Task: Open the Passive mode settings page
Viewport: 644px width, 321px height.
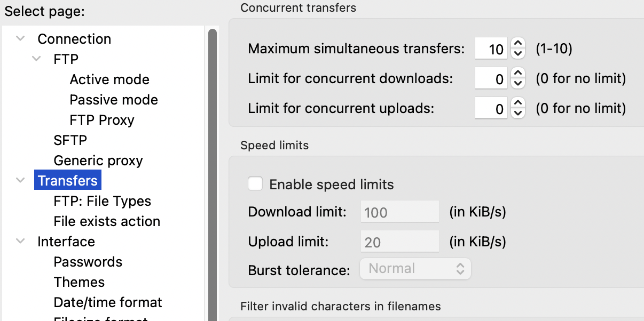Action: (113, 99)
